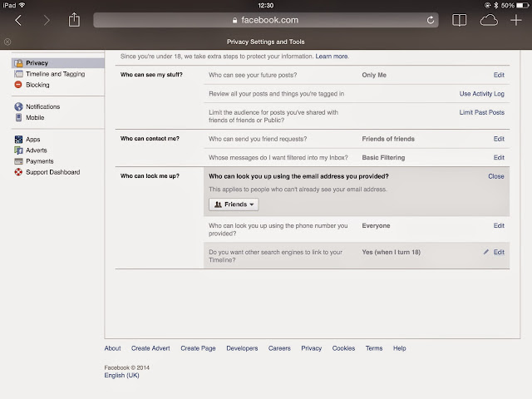This screenshot has width=532, height=399.
Task: Open the About footer link
Action: click(112, 348)
